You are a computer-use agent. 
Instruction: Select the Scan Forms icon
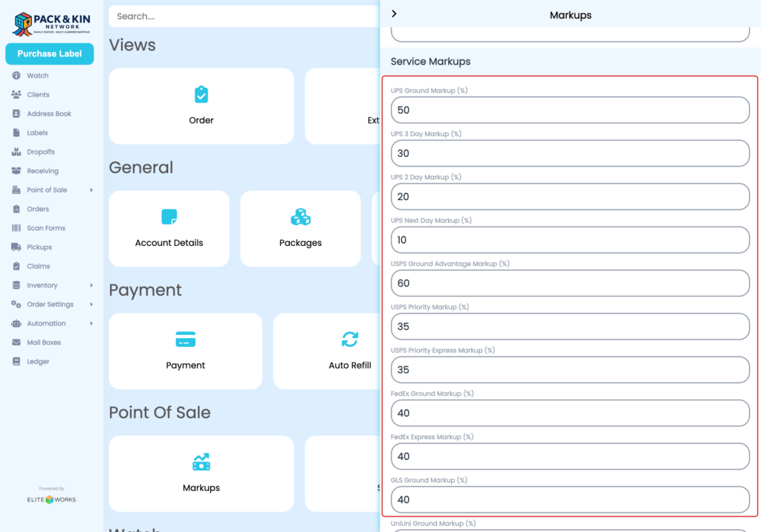pyautogui.click(x=16, y=227)
